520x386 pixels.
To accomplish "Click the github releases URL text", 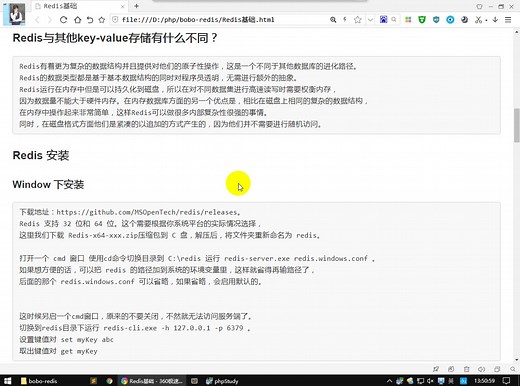I will pos(147,212).
